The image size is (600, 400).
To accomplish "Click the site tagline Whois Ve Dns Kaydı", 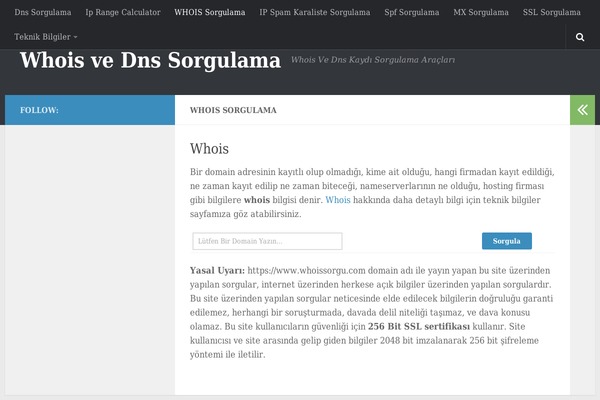I will (x=373, y=60).
